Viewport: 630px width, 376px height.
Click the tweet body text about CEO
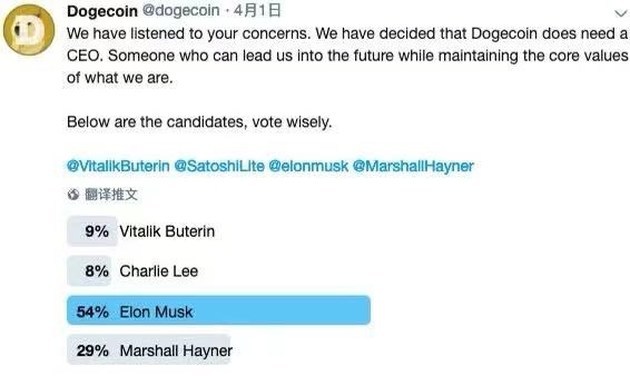pyautogui.click(x=347, y=55)
